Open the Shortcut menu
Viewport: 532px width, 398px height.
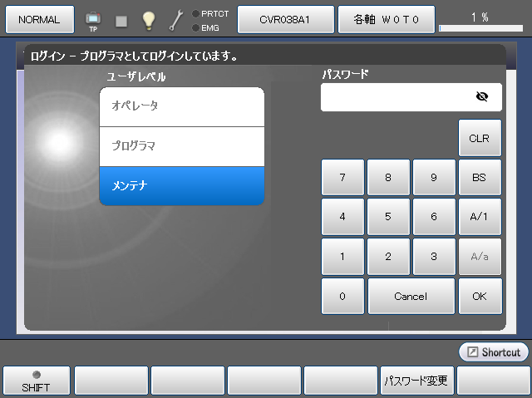(x=494, y=352)
